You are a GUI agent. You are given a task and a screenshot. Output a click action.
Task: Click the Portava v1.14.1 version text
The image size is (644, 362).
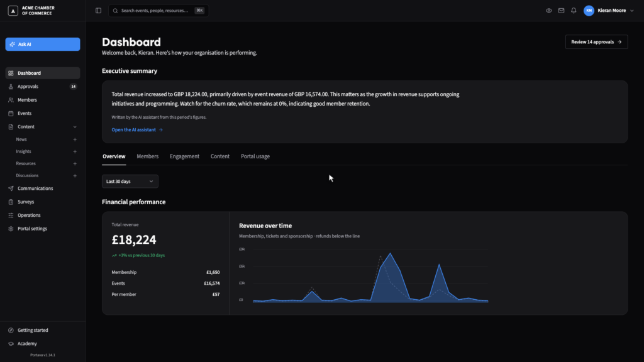coord(43,355)
